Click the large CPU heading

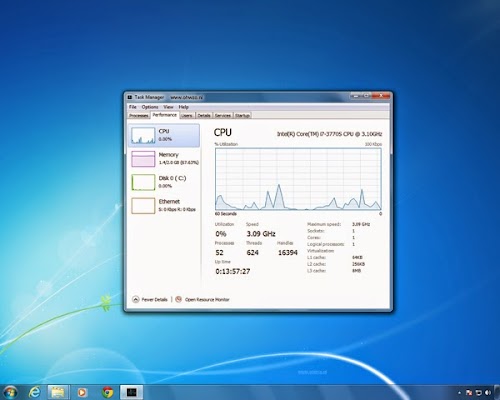(x=223, y=132)
